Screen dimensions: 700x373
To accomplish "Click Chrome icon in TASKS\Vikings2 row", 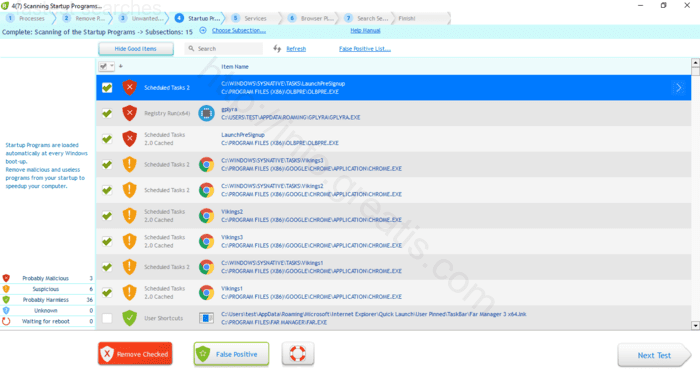I will tap(206, 190).
